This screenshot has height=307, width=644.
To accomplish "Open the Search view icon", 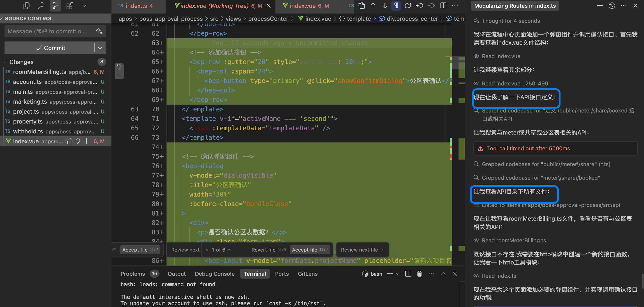I will [41, 5].
